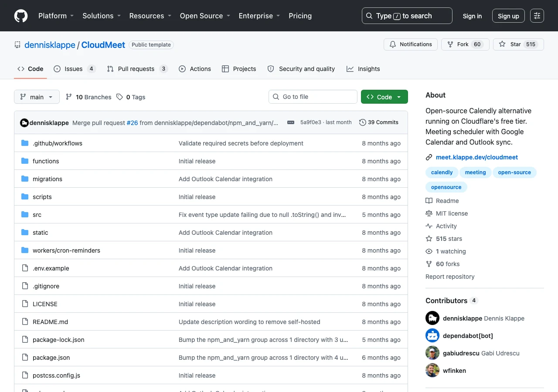
Task: Click the branches icon next to 10 Branches
Action: (x=69, y=97)
